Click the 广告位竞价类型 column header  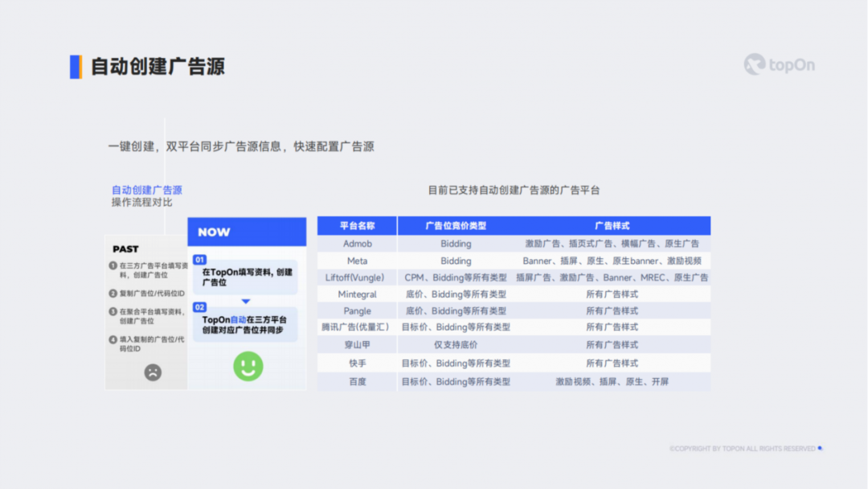pyautogui.click(x=456, y=225)
